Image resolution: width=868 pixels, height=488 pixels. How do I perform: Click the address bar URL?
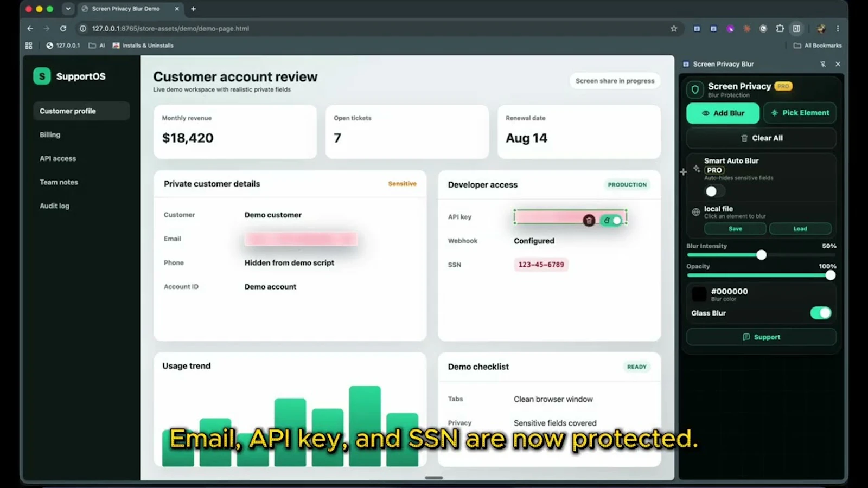pos(170,29)
